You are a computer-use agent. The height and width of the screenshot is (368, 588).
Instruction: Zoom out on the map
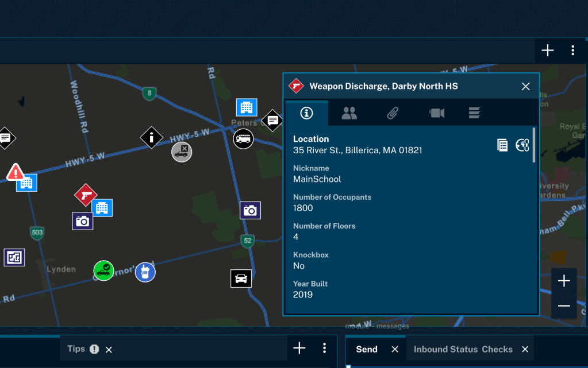pos(564,306)
